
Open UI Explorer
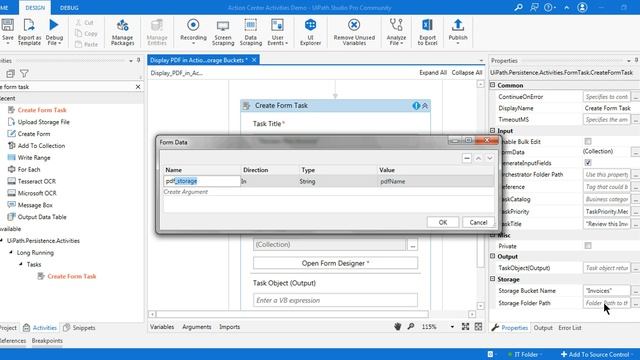point(310,31)
